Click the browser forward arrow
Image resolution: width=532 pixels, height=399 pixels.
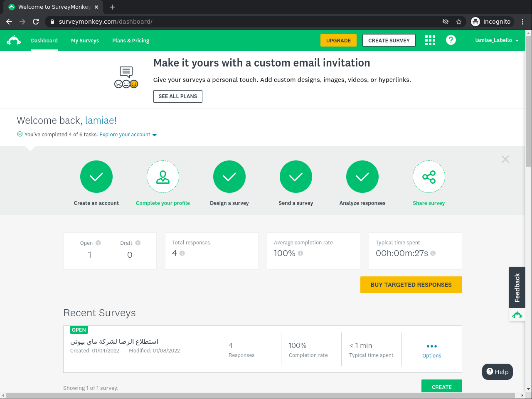[22, 22]
